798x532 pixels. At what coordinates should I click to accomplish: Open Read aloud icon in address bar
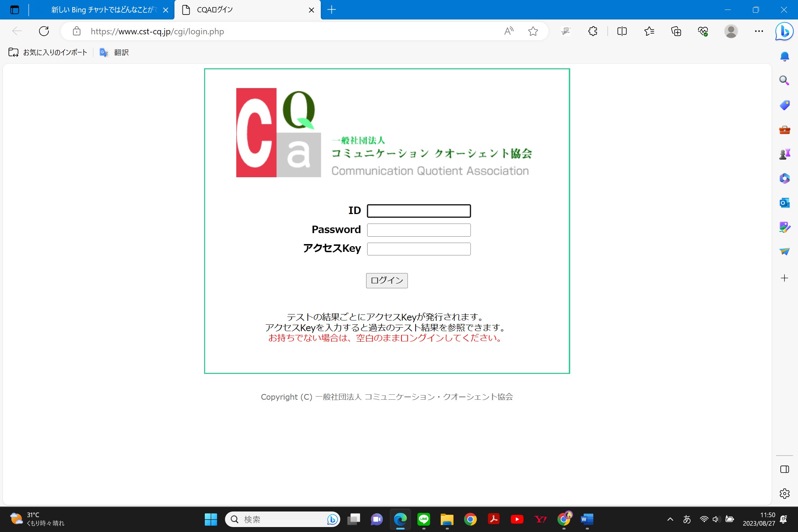509,31
